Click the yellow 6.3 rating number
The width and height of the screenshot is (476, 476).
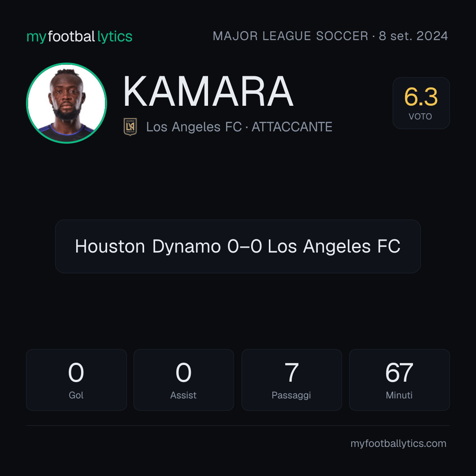421,97
